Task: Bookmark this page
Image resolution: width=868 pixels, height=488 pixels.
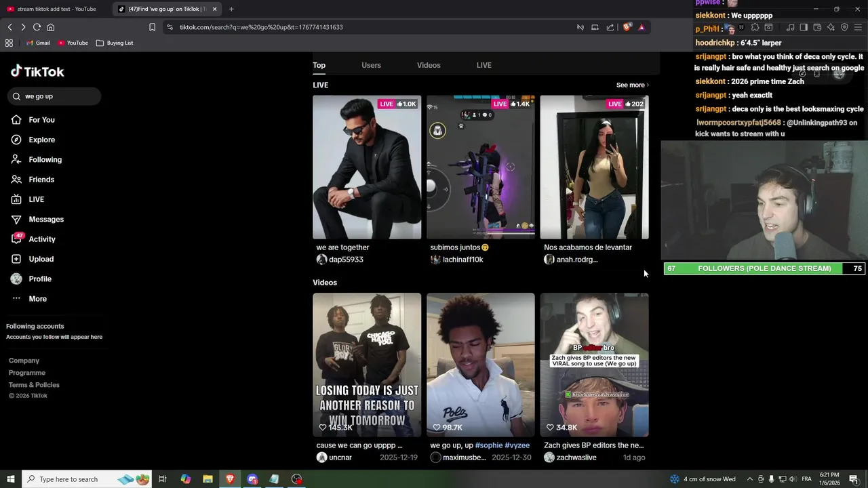Action: (x=152, y=27)
